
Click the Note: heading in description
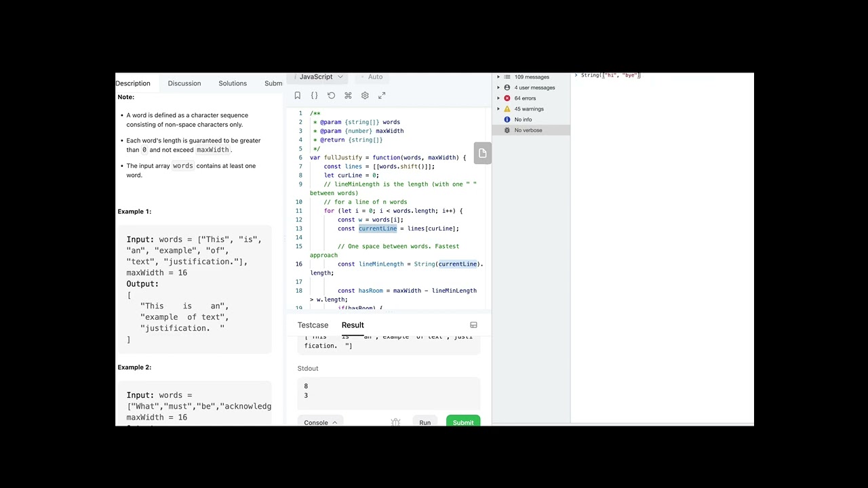point(126,97)
